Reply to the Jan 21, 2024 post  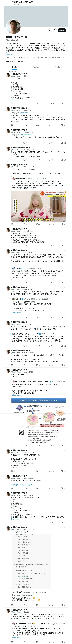(12, 143)
